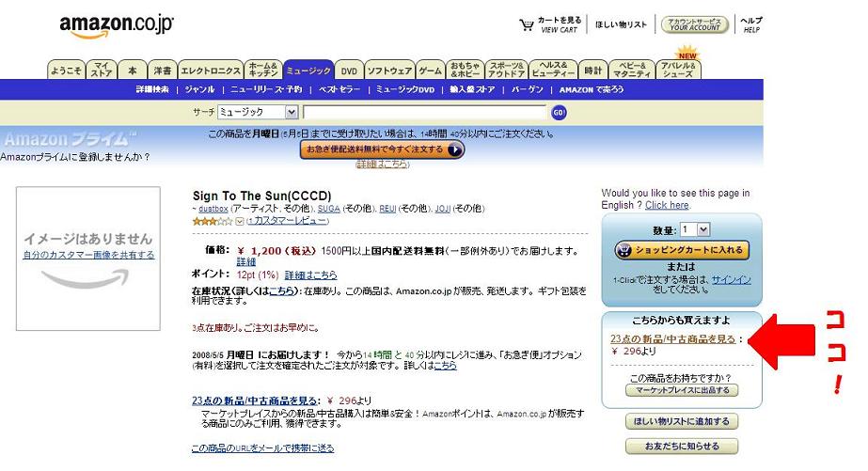Select the おもちゃ&ホビー tab
This screenshot has height=471, width=868.
click(x=465, y=71)
